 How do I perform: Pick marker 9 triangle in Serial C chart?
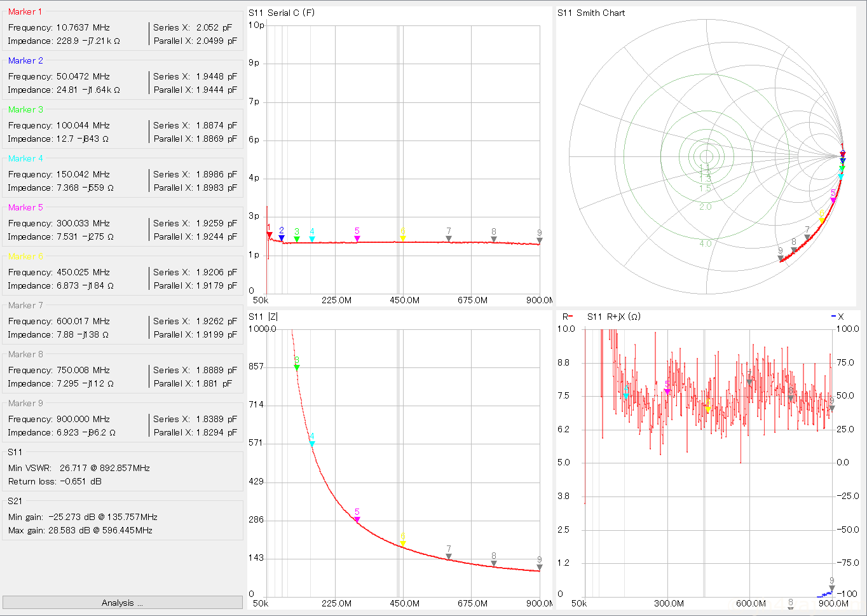point(540,241)
